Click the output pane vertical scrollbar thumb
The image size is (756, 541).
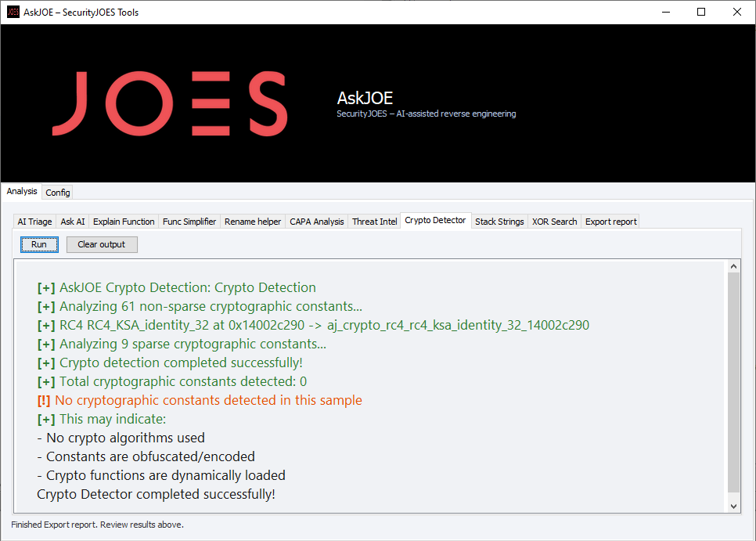(x=733, y=382)
